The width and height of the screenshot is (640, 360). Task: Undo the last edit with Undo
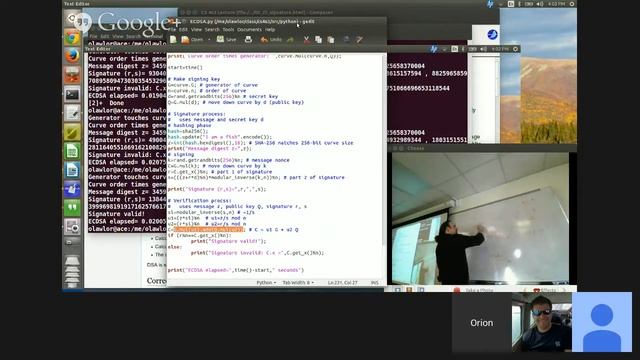point(271,40)
